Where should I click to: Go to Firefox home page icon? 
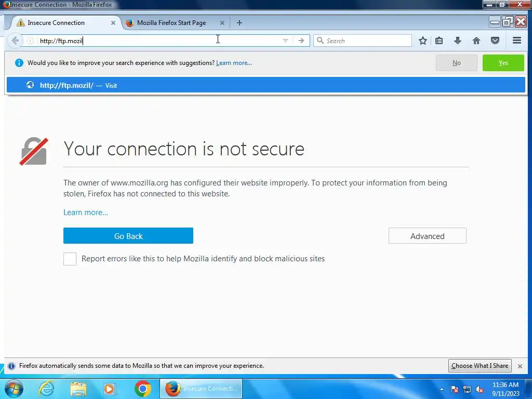[x=476, y=41]
